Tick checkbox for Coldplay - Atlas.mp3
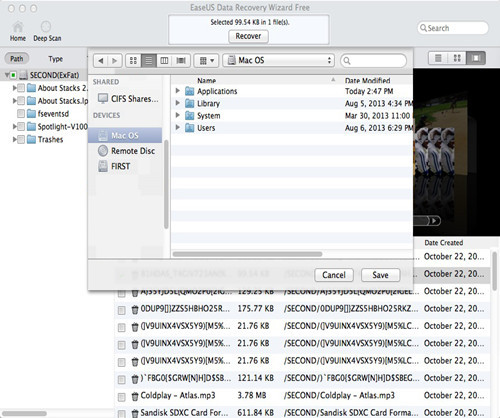 point(122,397)
